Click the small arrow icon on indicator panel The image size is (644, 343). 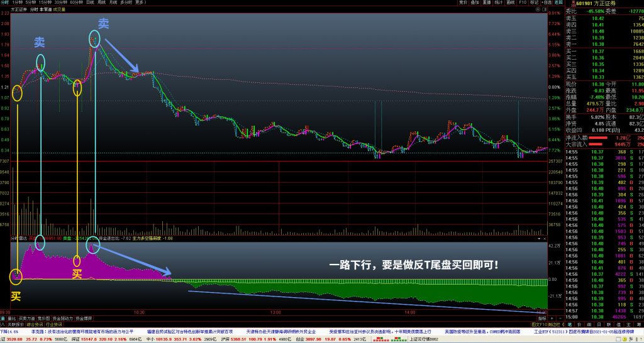[539, 239]
